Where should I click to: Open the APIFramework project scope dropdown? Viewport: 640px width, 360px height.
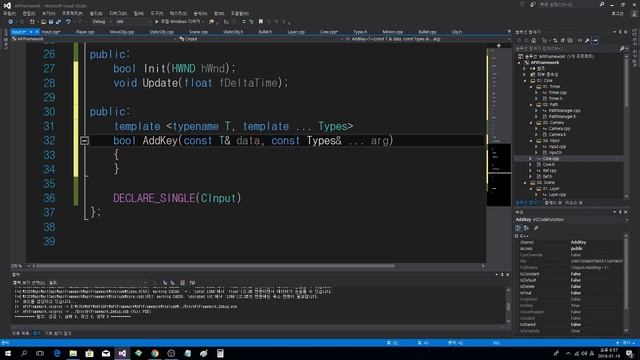point(94,39)
